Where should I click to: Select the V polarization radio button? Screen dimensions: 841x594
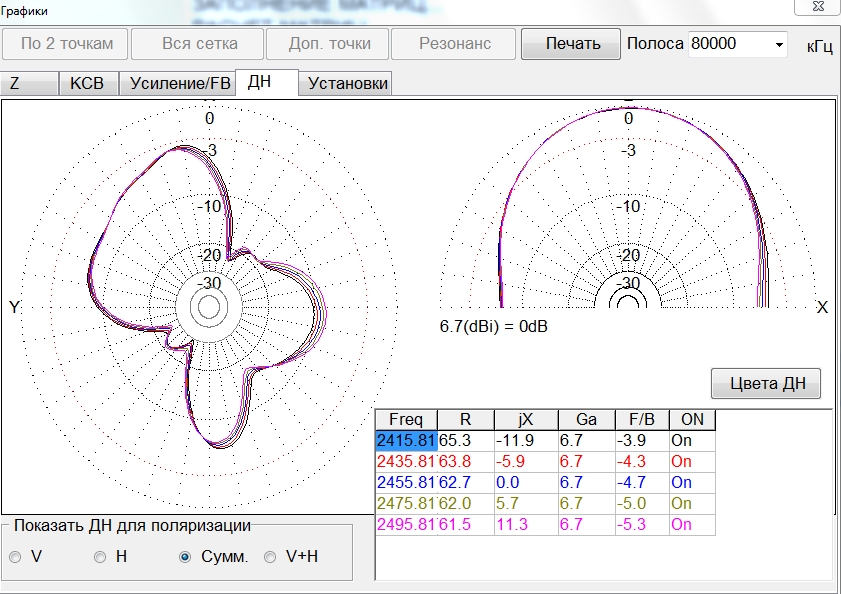click(x=15, y=557)
